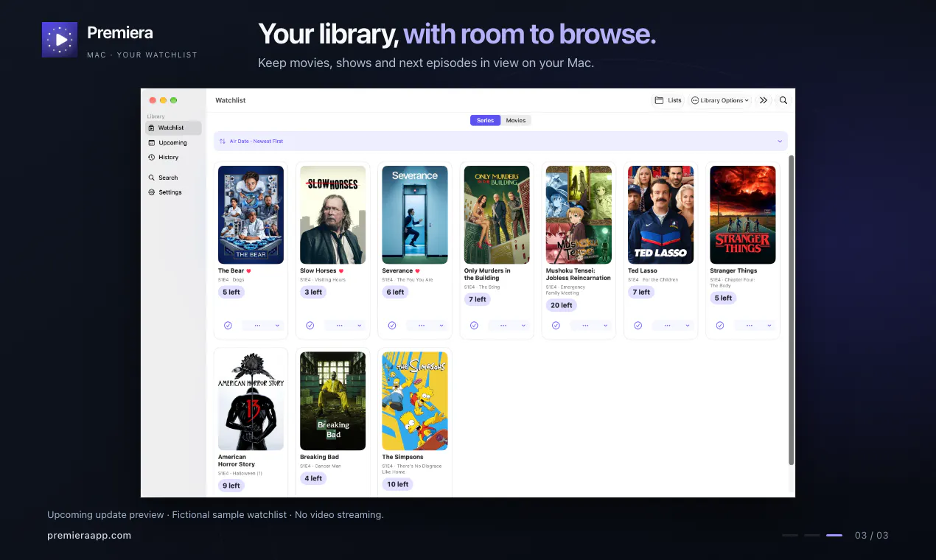Mark Severance episode as watched
This screenshot has height=560, width=936.
392,325
